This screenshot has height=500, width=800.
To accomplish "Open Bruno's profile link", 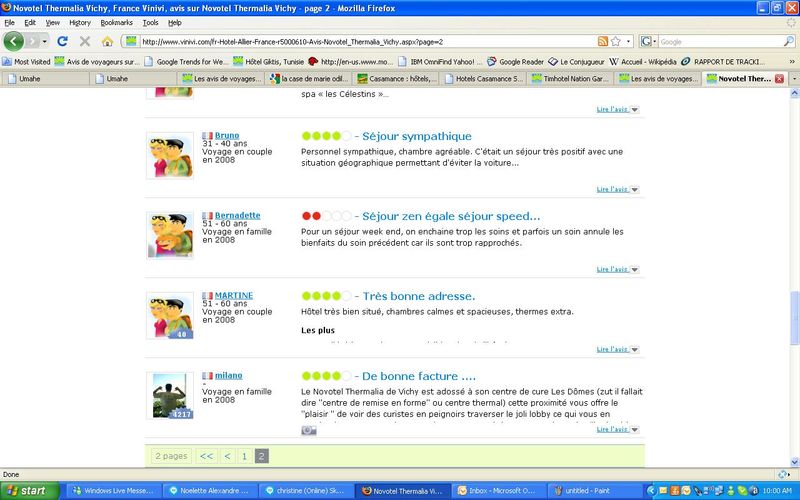I will (x=227, y=136).
